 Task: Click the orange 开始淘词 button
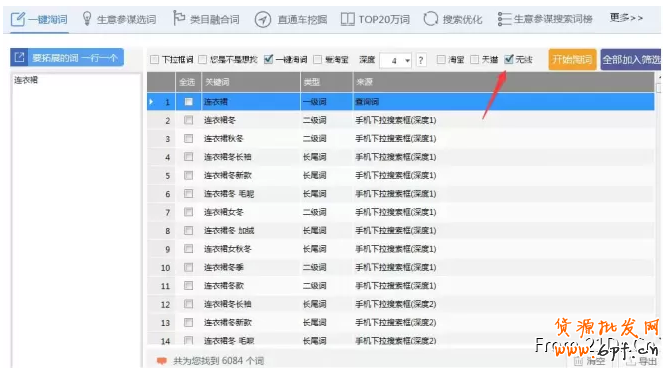572,59
